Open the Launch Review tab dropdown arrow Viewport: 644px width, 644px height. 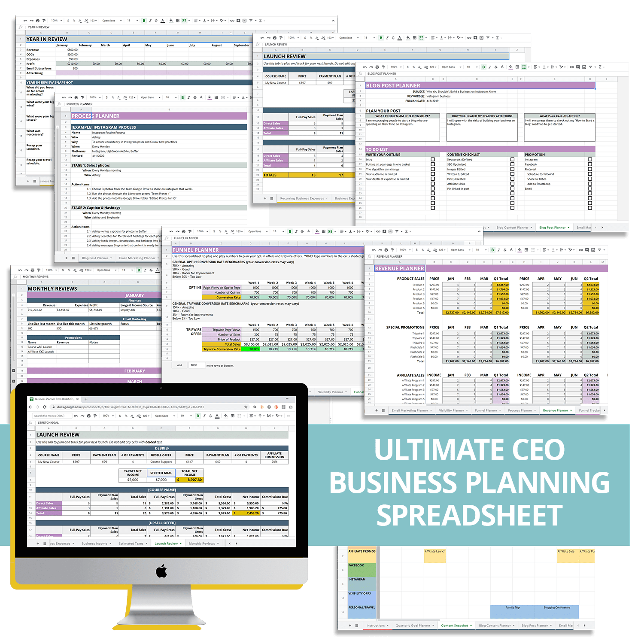[x=181, y=544]
